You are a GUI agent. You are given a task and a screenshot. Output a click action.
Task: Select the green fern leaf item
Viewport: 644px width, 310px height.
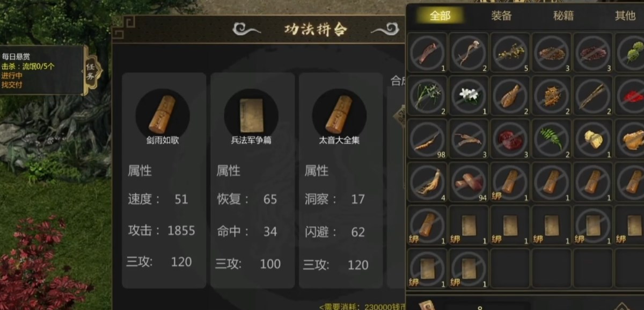pos(551,138)
